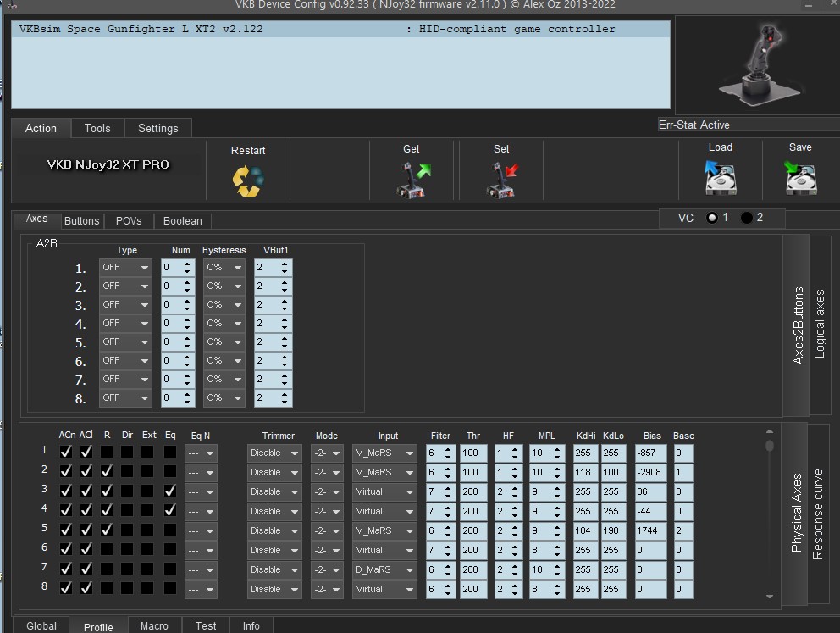This screenshot has height=633, width=840.
Task: Open the Settings tab
Action: 158,129
